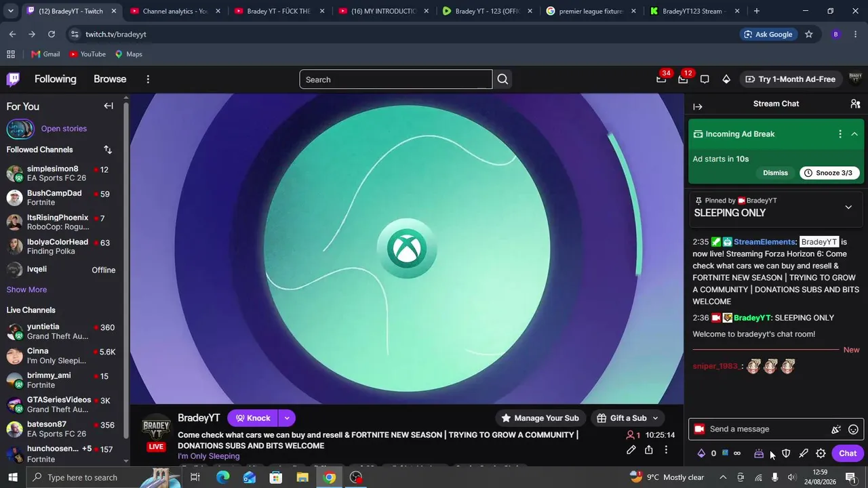
Task: Open the more options menu beside Browse
Action: (148, 79)
